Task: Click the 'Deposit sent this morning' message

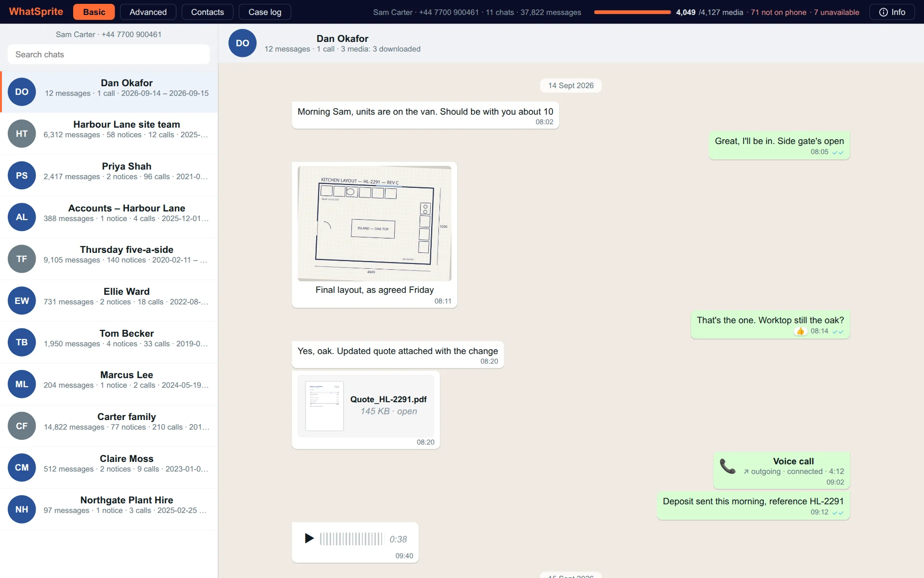Action: [753, 505]
